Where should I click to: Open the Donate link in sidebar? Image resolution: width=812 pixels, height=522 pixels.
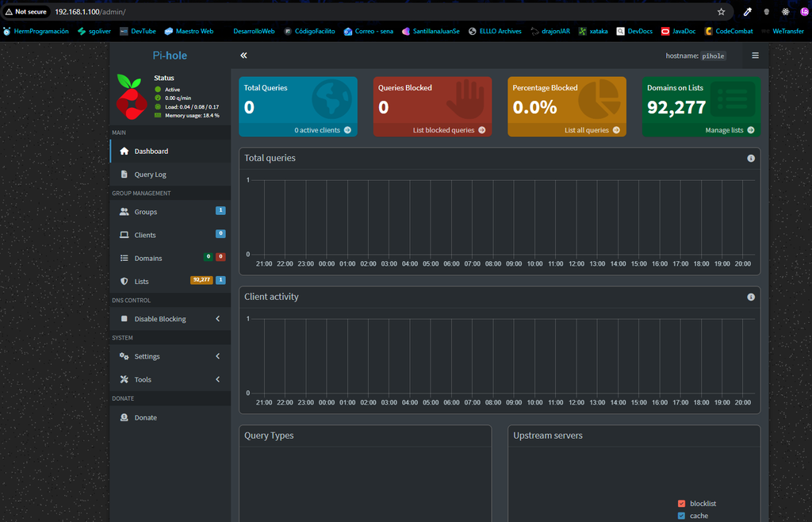tap(170, 417)
